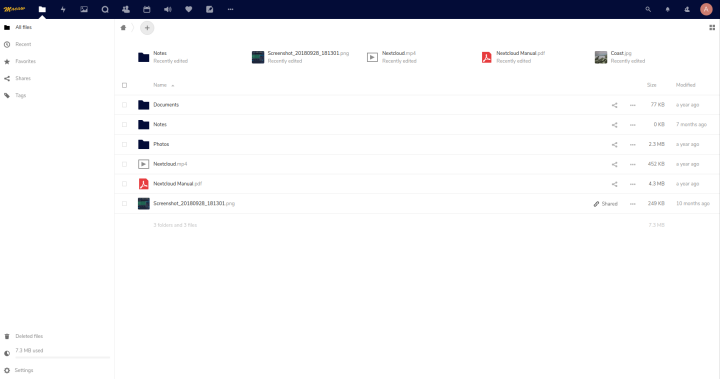Image resolution: width=720 pixels, height=379 pixels.
Task: Open the contacts menu icon near avatar
Action: [687, 9]
